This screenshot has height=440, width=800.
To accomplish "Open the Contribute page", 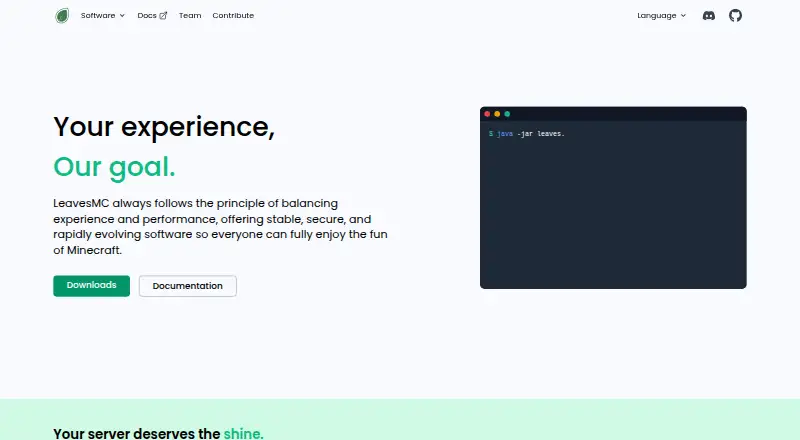I will pyautogui.click(x=233, y=16).
